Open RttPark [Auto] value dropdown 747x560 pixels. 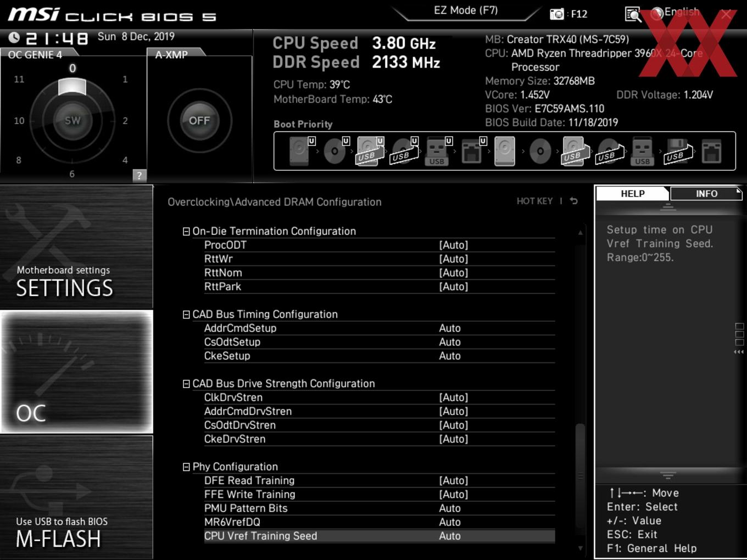point(454,287)
